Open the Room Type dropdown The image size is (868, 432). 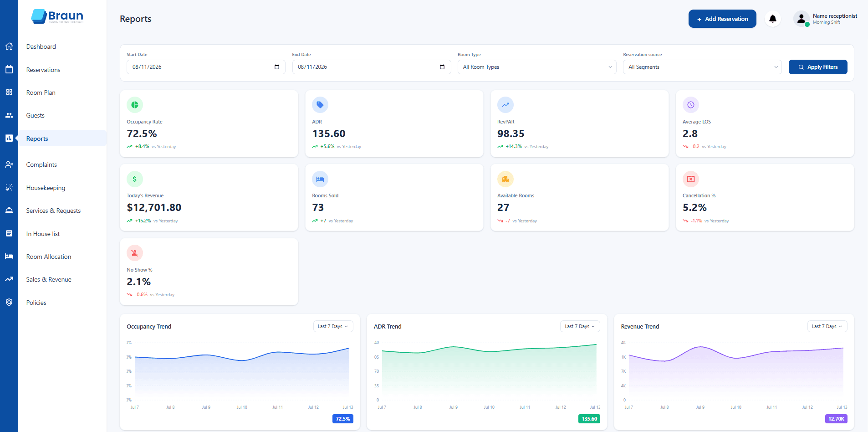tap(537, 67)
